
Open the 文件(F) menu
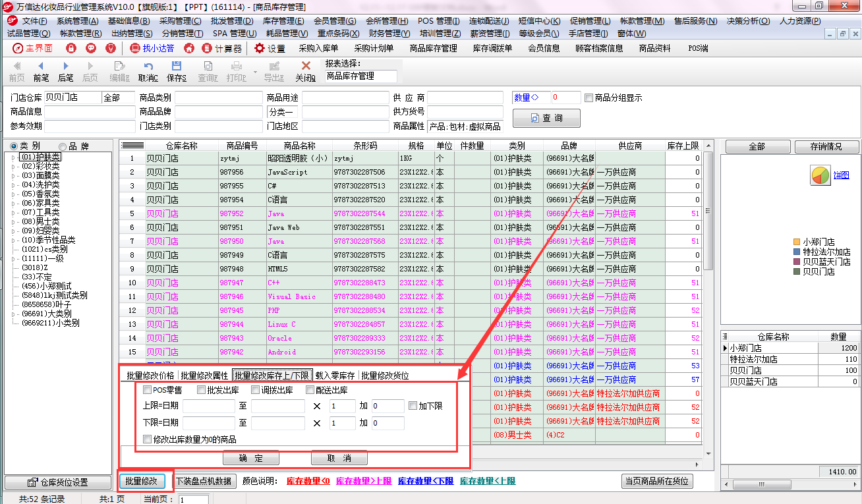(x=34, y=21)
